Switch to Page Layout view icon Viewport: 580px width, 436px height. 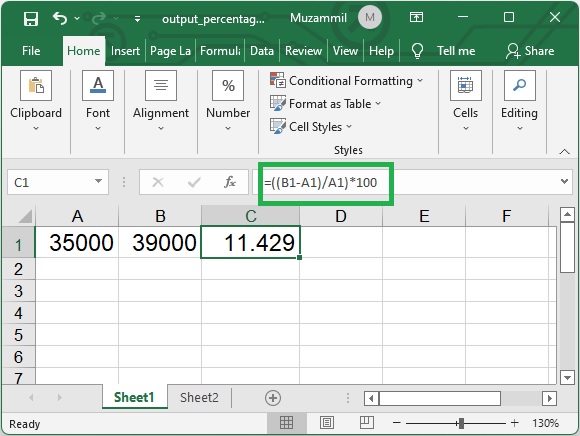coord(327,422)
